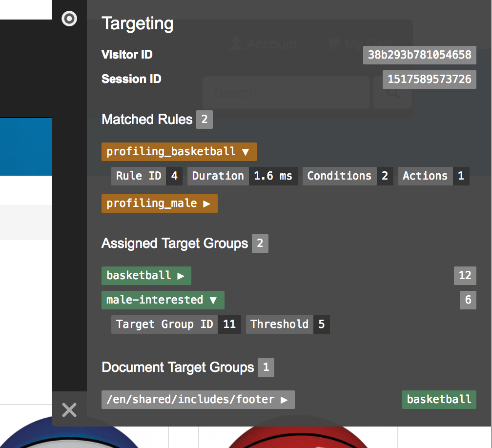492x448 pixels.
Task: Collapse the male-interested target group
Action: pos(163,300)
